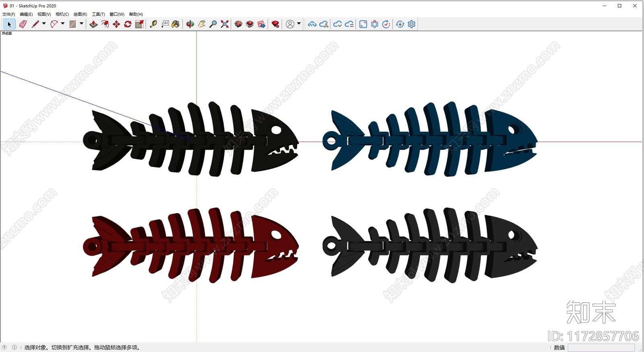Click the ring of circles icon
The image size is (644, 352).
pos(375,24)
